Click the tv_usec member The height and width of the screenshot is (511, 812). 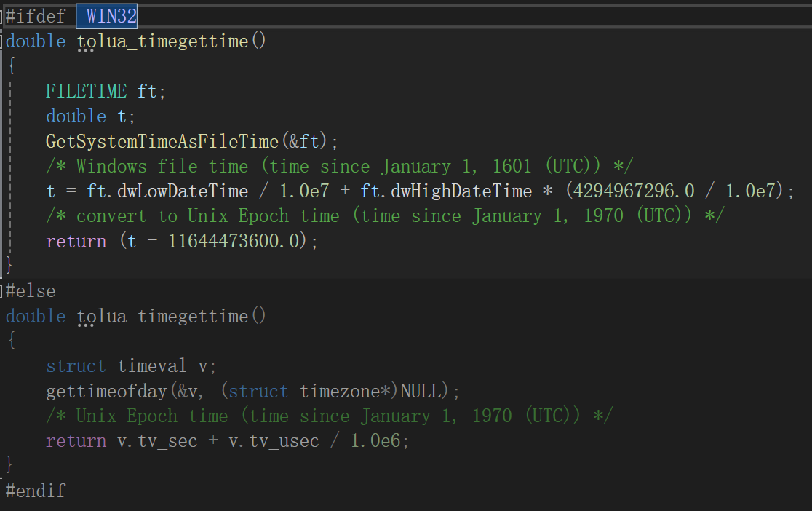pyautogui.click(x=284, y=441)
